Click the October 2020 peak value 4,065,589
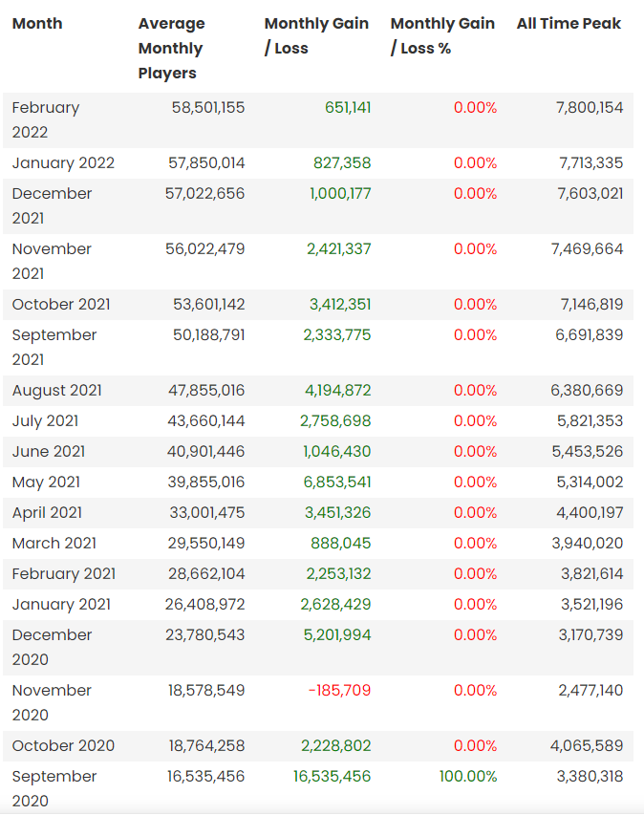Image resolution: width=644 pixels, height=815 pixels. [590, 746]
